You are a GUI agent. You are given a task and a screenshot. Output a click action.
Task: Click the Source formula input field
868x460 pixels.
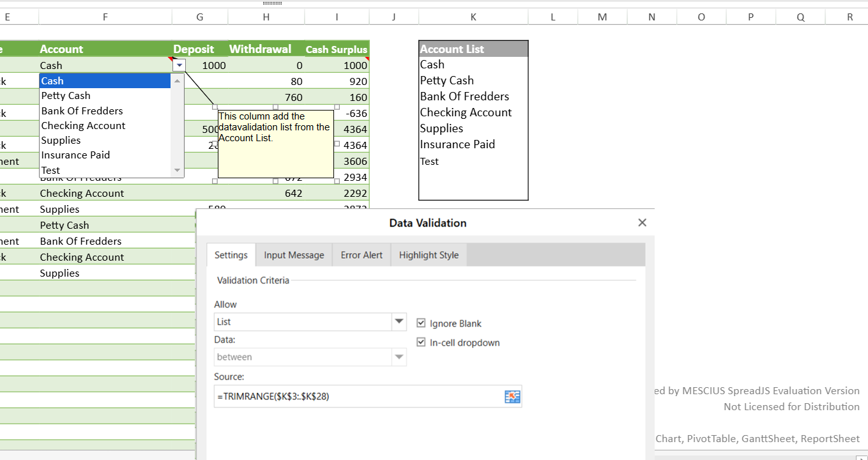[358, 397]
